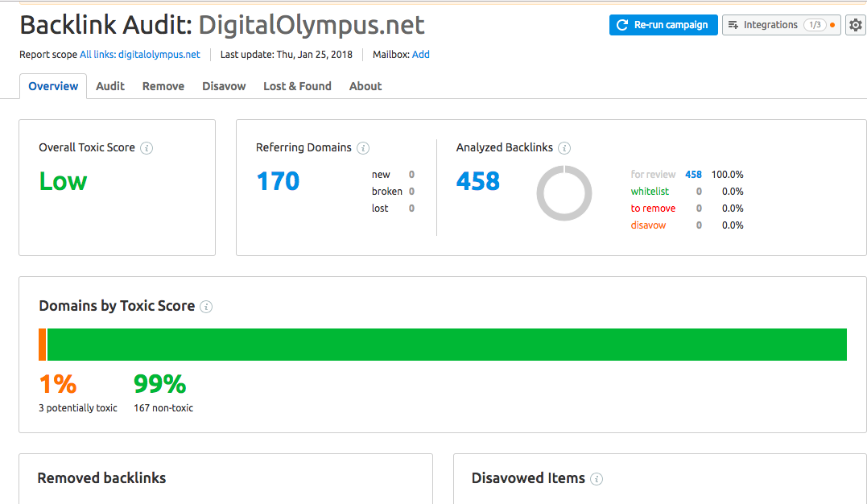Click the new referring domains label
Image resolution: width=867 pixels, height=504 pixels.
pos(381,175)
